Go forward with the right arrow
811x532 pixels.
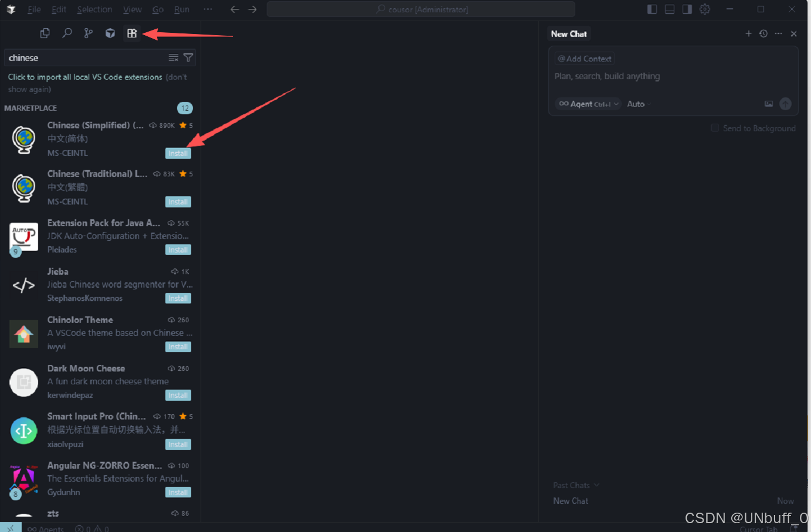[x=253, y=9]
